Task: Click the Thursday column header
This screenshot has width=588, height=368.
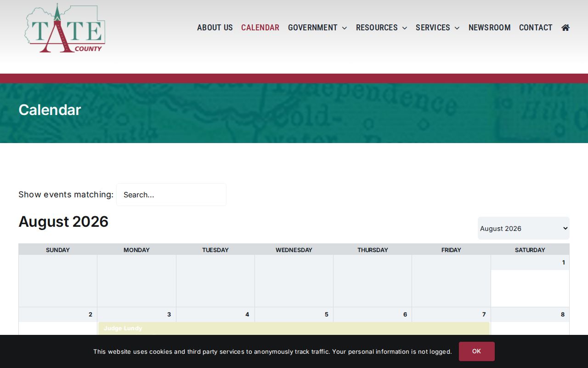Action: coord(373,250)
